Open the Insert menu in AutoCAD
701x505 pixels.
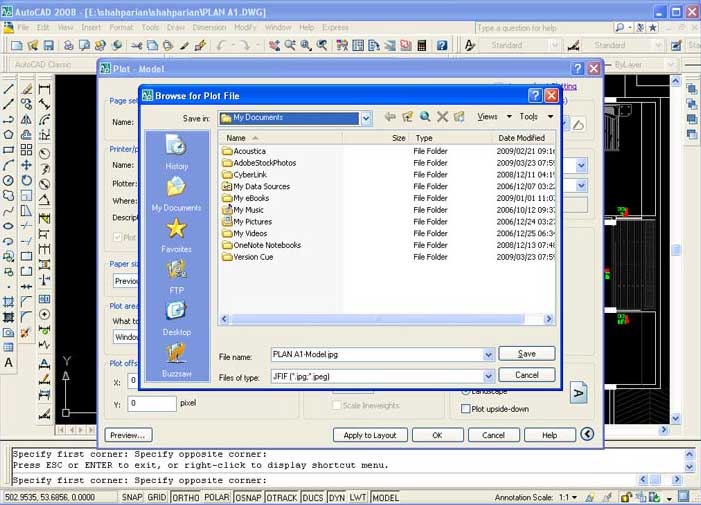point(91,27)
